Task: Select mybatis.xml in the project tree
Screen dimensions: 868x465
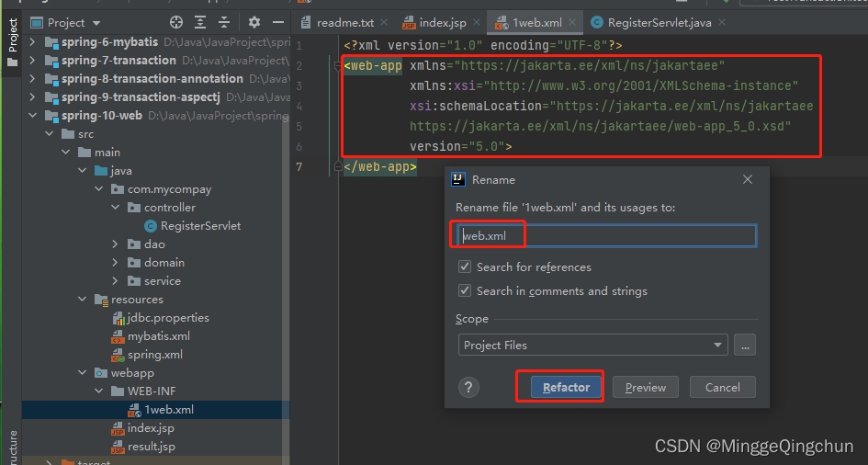Action: tap(158, 336)
